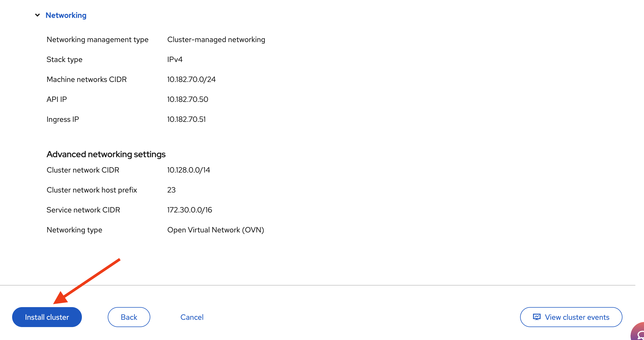Click the cluster events monitor icon

pyautogui.click(x=537, y=317)
